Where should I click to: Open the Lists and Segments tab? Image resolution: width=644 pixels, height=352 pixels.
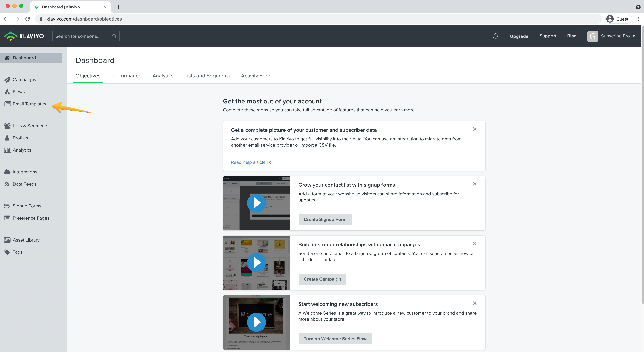pyautogui.click(x=207, y=76)
